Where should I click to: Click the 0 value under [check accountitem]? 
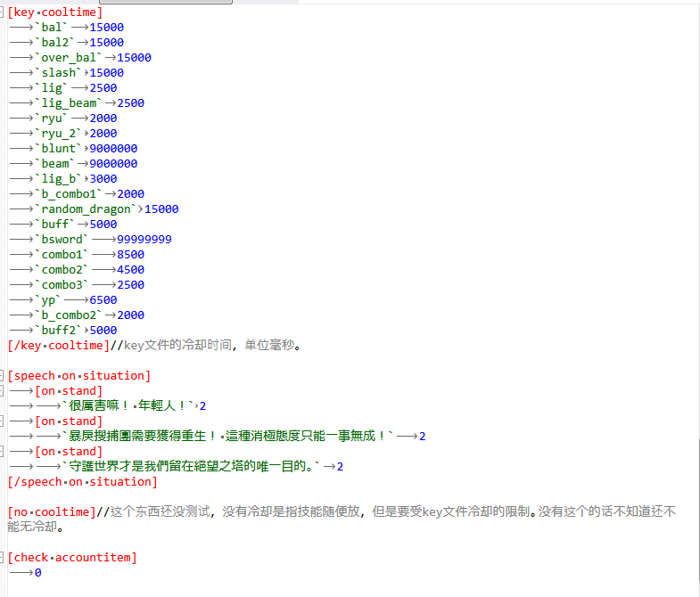coord(37,573)
